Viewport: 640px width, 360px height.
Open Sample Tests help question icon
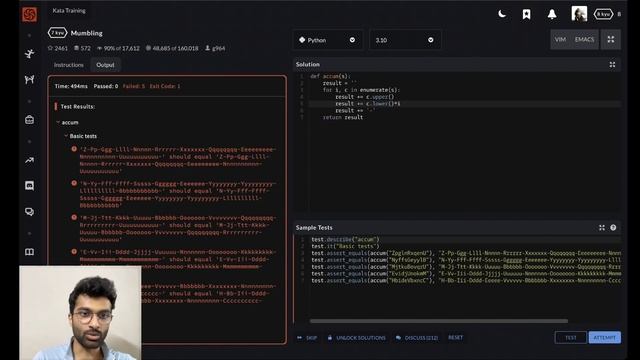click(x=613, y=228)
